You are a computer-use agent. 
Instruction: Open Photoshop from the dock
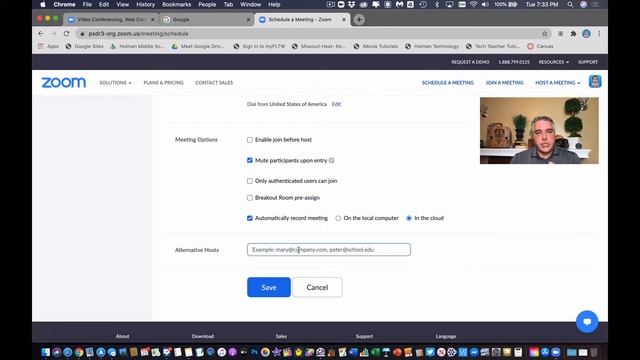(x=255, y=352)
